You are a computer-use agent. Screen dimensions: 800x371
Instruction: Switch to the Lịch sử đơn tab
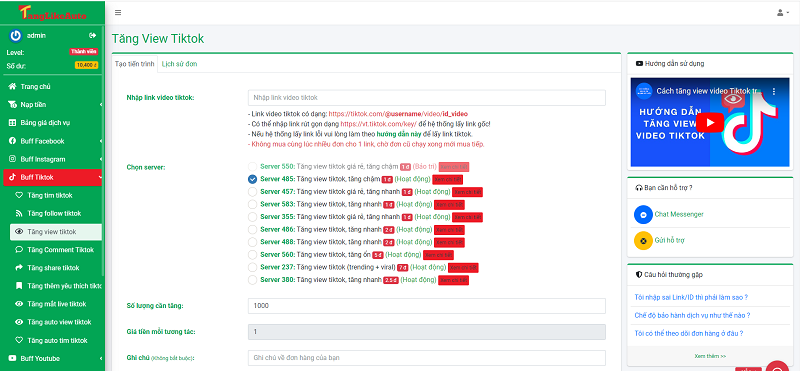coord(179,64)
